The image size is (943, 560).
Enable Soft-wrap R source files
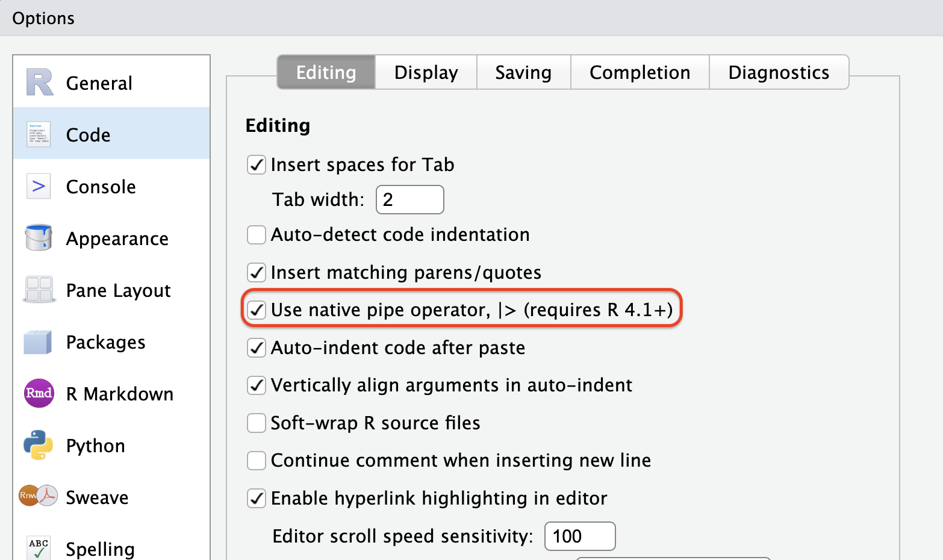[x=256, y=423]
